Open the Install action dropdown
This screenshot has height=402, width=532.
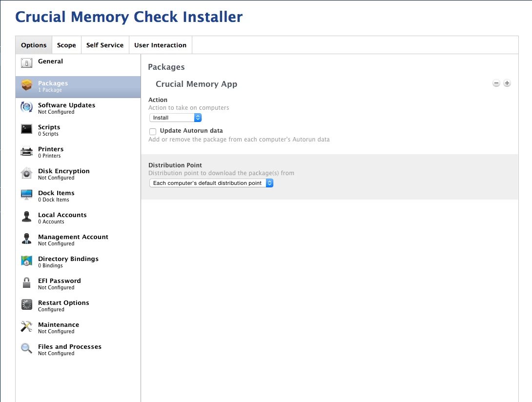175,118
